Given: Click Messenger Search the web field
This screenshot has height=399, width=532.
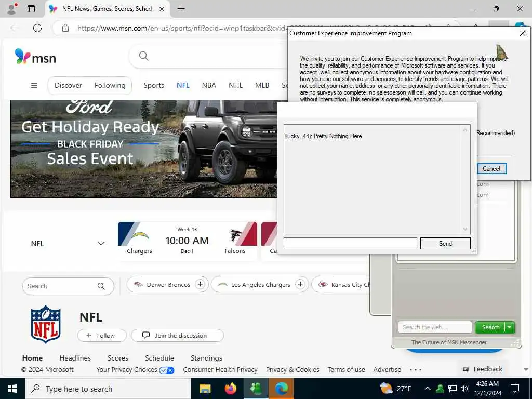Looking at the screenshot, I should click(435, 327).
